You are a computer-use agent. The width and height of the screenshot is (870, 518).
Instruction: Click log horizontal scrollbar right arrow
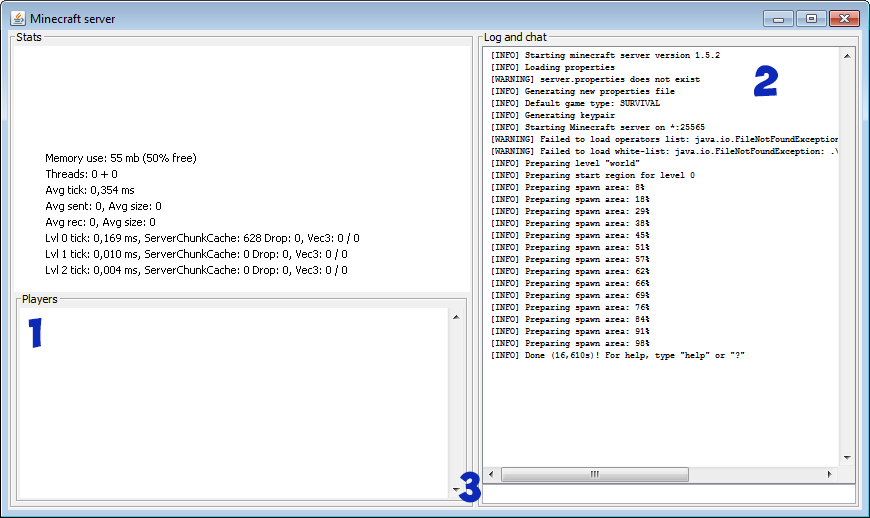[829, 474]
